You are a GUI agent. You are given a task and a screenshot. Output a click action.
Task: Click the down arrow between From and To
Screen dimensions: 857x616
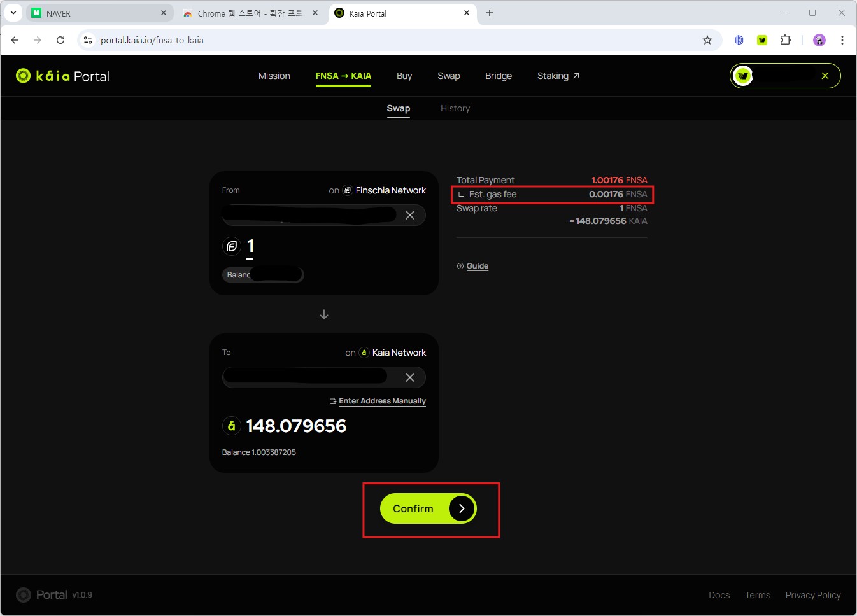(324, 314)
